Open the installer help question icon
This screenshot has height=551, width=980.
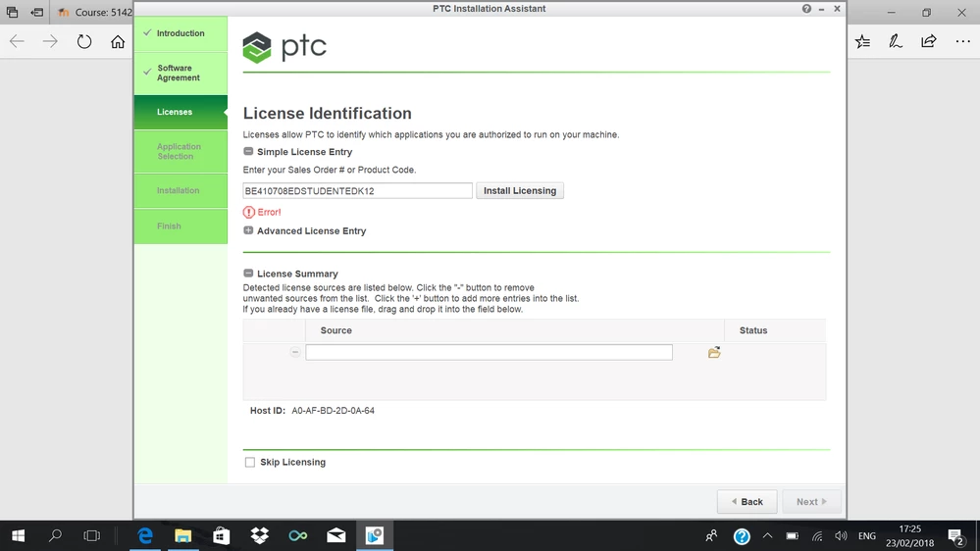click(806, 9)
